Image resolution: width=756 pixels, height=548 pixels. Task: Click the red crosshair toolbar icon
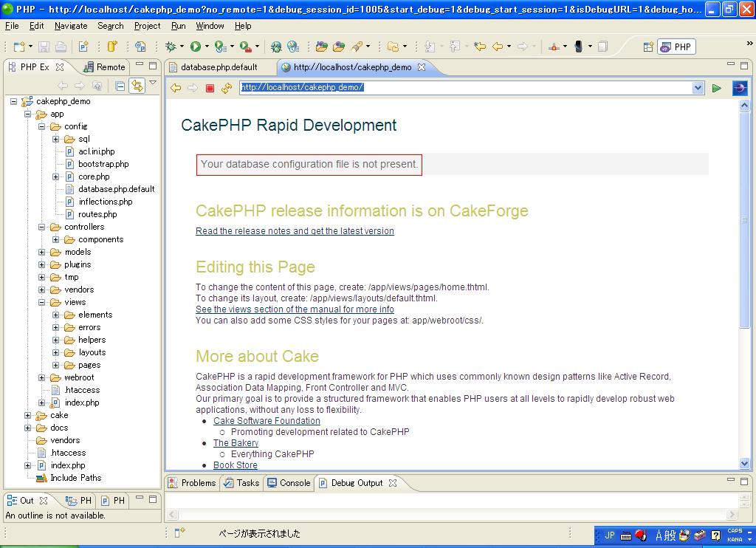coord(554,47)
